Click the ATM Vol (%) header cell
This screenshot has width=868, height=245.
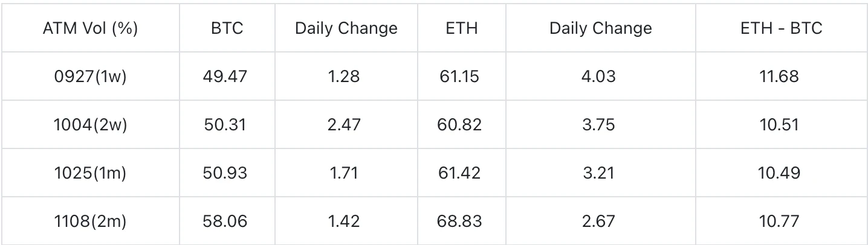(x=91, y=28)
